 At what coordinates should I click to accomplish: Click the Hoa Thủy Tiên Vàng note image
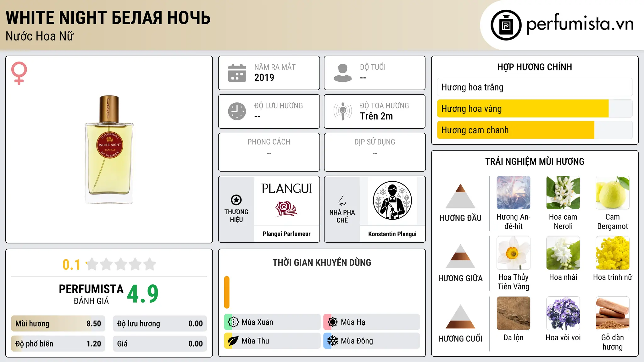point(514,253)
